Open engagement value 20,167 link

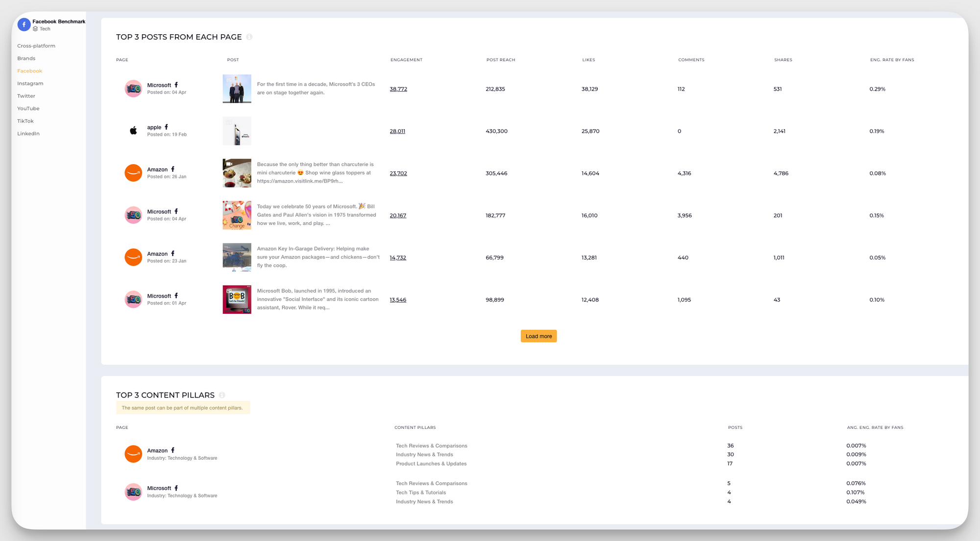point(398,215)
